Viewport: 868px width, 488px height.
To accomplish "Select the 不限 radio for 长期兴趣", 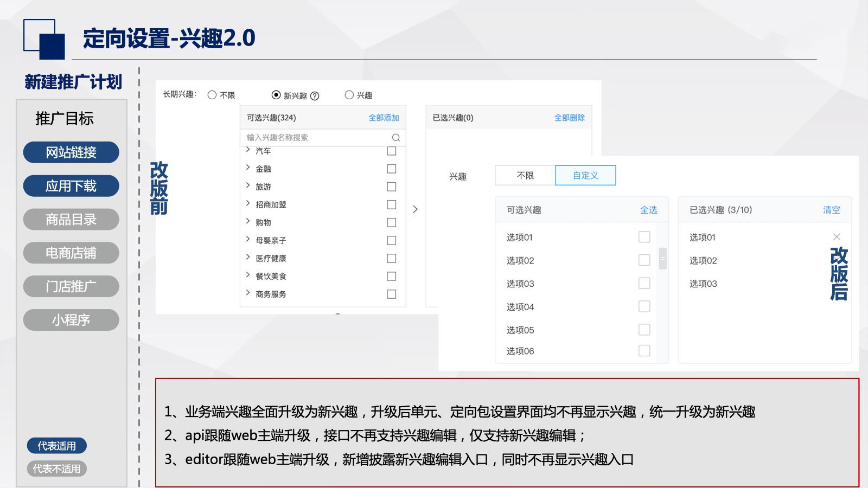I will [x=212, y=95].
